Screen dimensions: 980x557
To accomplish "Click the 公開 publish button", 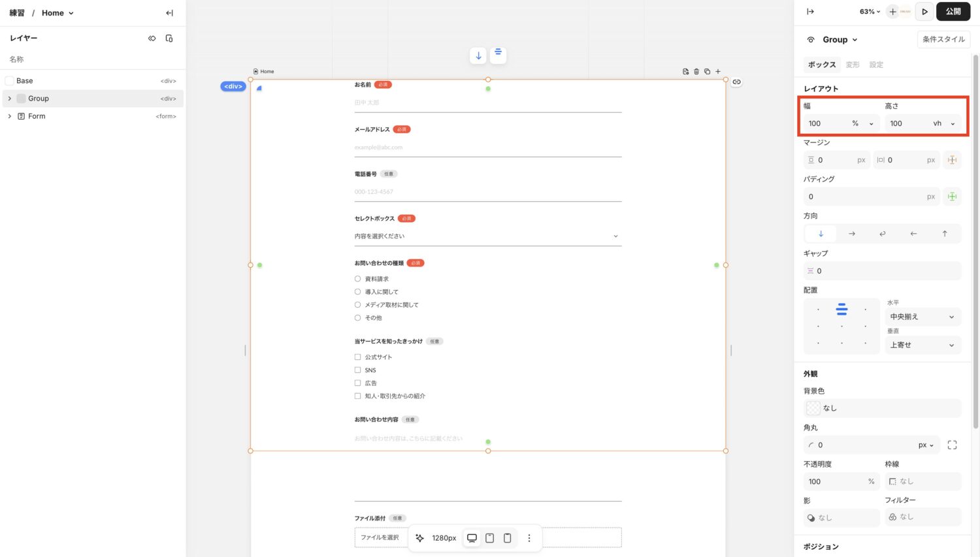I will click(953, 12).
